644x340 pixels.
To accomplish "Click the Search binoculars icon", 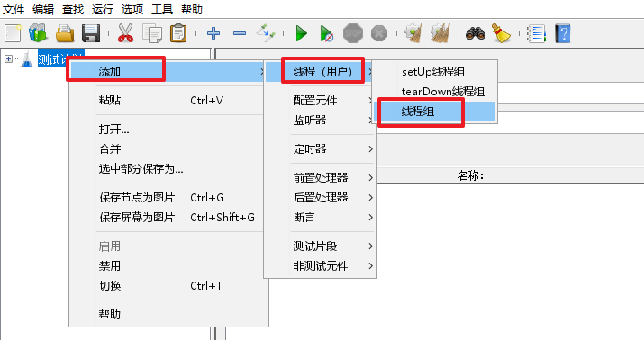I will (x=476, y=33).
